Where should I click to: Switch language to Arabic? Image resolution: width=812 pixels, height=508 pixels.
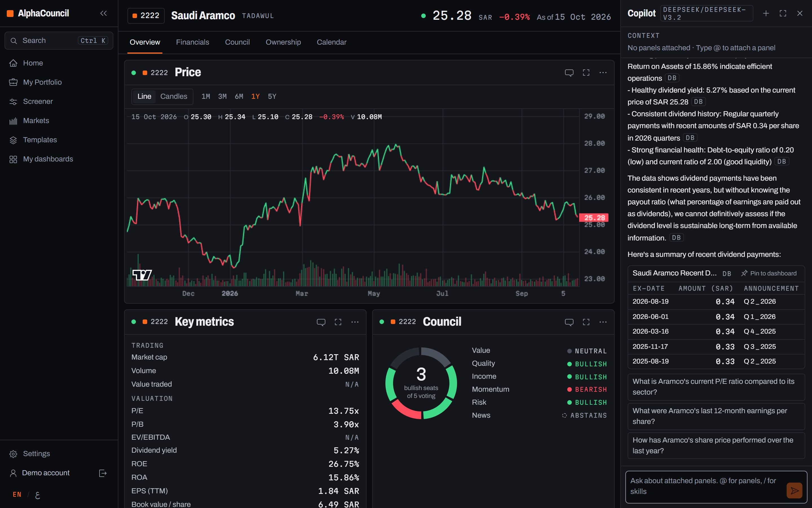point(37,495)
